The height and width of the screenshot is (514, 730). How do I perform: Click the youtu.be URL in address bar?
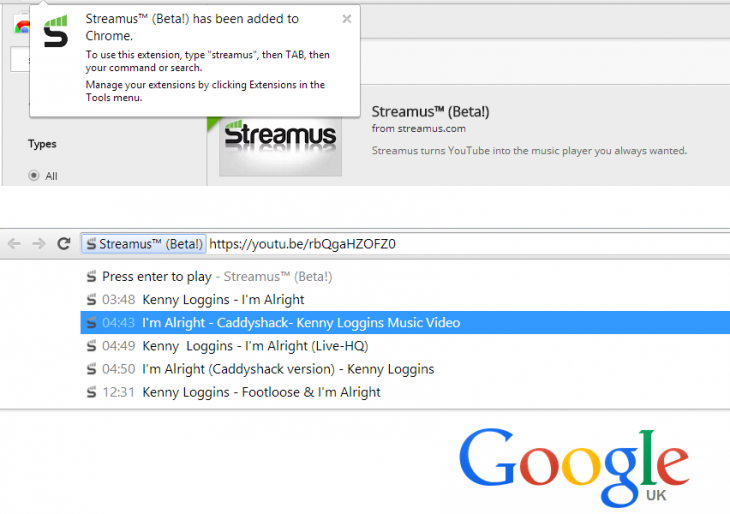coord(303,244)
